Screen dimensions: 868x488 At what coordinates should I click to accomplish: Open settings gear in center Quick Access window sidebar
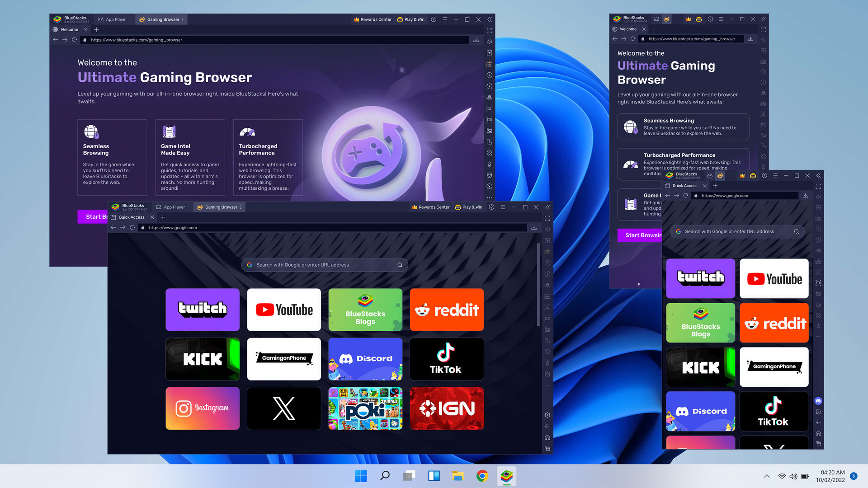point(547,415)
